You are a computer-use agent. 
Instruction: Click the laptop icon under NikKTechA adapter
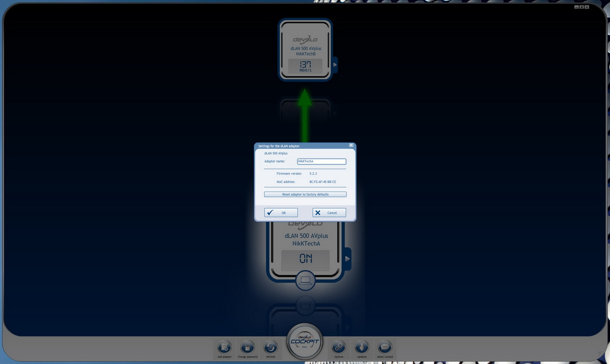305,280
